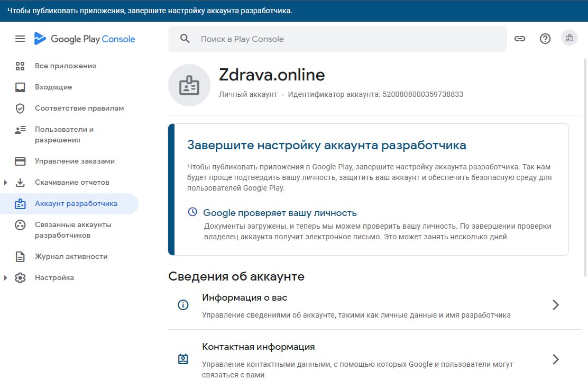The height and width of the screenshot is (388, 588).
Task: Open Журнал активности
Action: coord(71,257)
